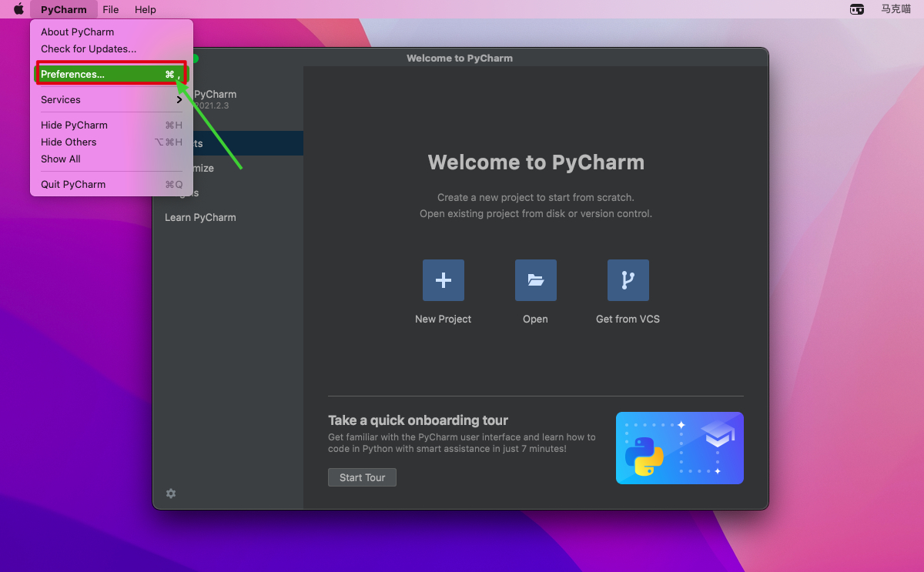Open the Apple menu

click(x=18, y=9)
